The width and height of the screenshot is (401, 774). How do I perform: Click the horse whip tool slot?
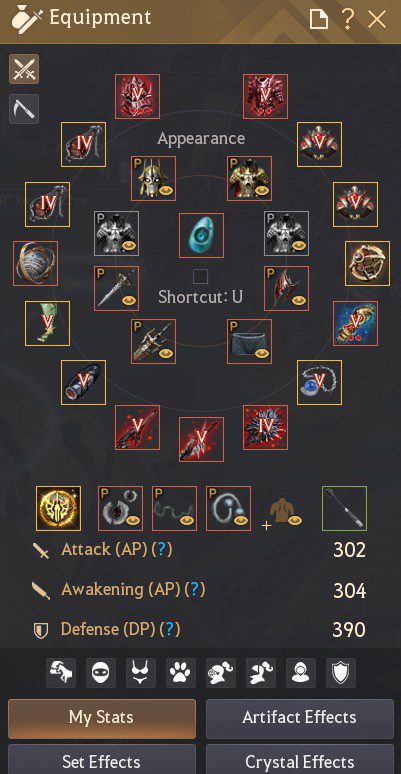(x=345, y=508)
